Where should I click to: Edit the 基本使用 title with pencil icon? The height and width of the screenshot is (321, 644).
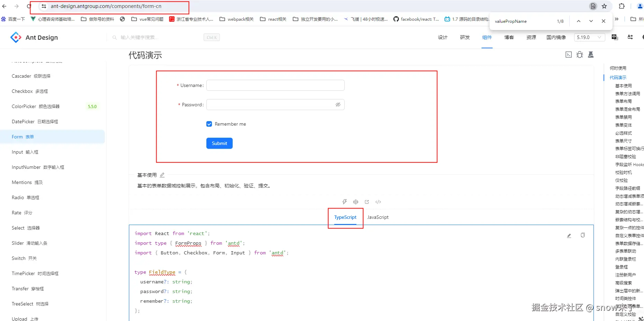pos(162,175)
